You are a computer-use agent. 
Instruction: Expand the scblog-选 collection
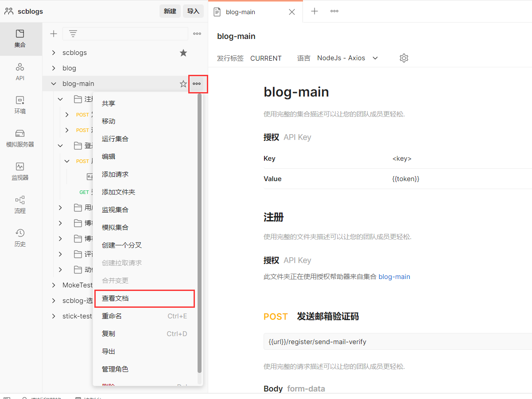coord(54,301)
